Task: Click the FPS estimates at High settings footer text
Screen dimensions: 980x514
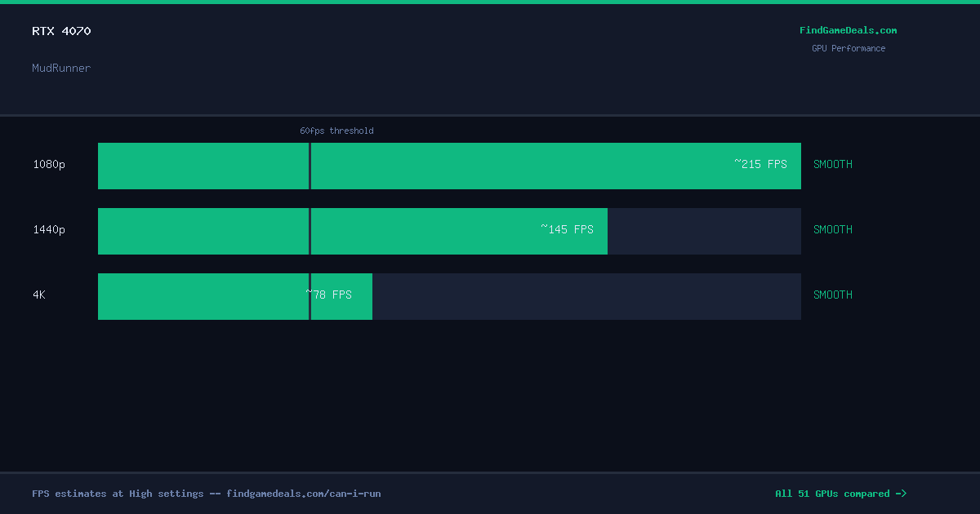Action: (206, 494)
